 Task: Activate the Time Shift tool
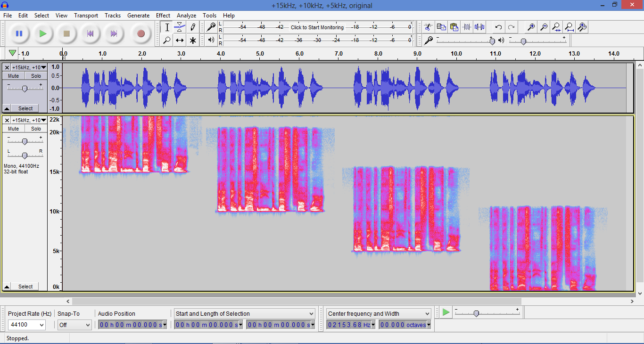tap(180, 40)
